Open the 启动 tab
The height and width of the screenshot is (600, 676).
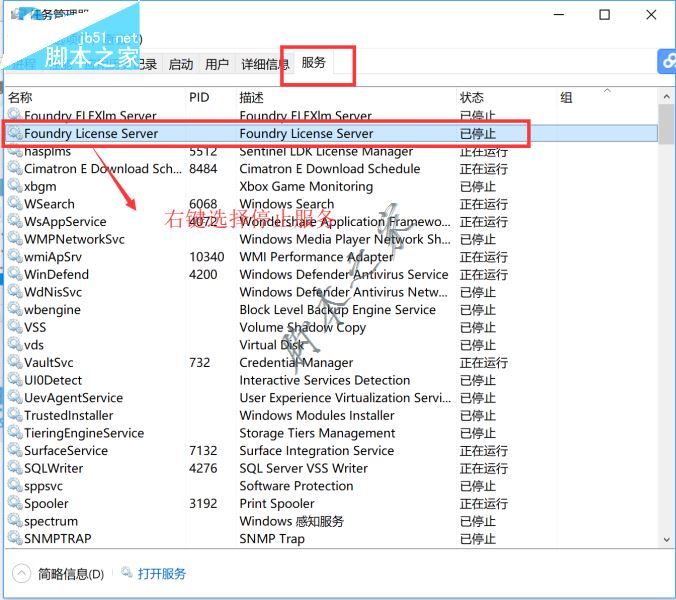(181, 64)
